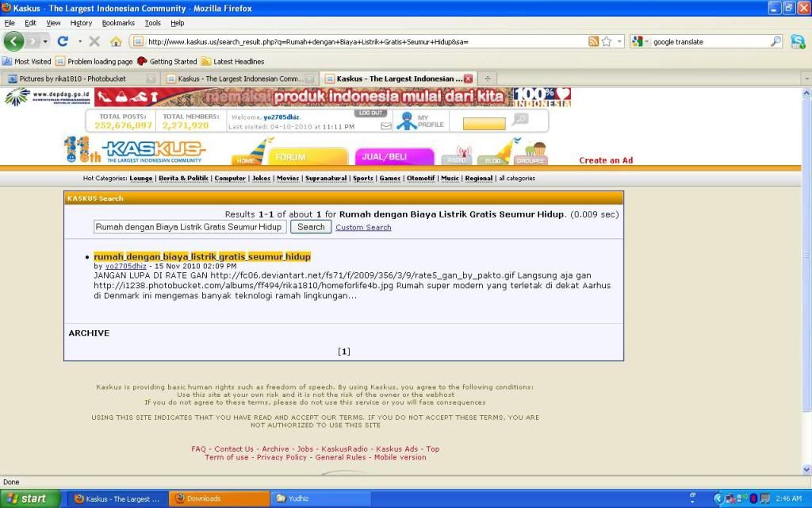Open the Bookmarks menu

[118, 23]
